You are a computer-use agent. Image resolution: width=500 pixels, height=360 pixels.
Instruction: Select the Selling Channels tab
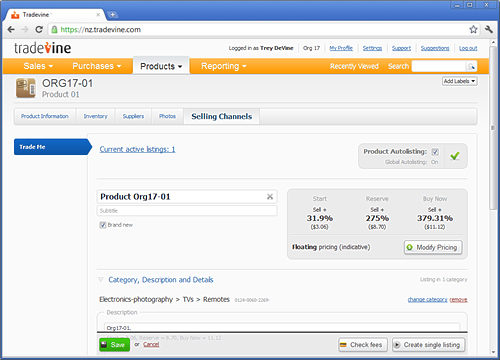[222, 116]
